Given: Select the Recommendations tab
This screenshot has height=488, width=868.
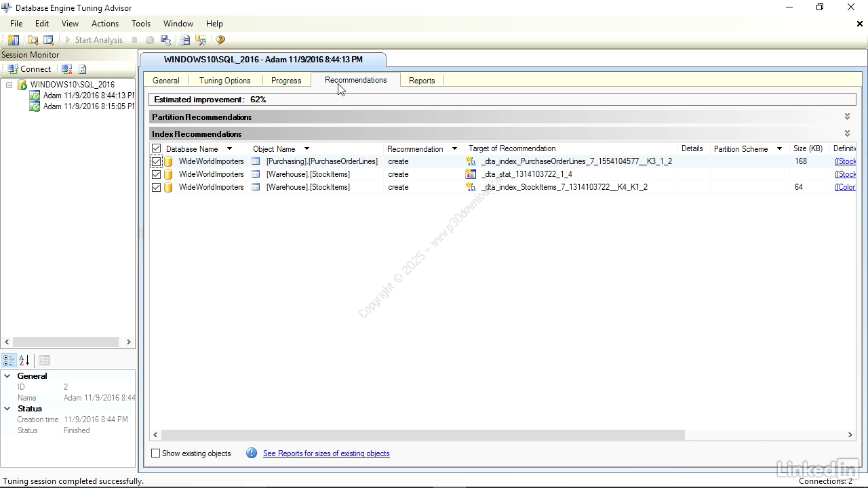Looking at the screenshot, I should (355, 80).
